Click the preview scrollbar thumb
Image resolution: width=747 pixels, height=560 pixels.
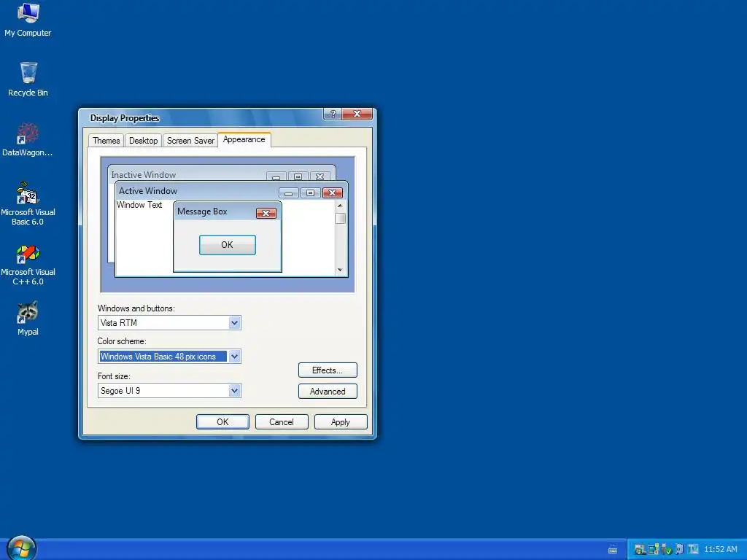[340, 218]
